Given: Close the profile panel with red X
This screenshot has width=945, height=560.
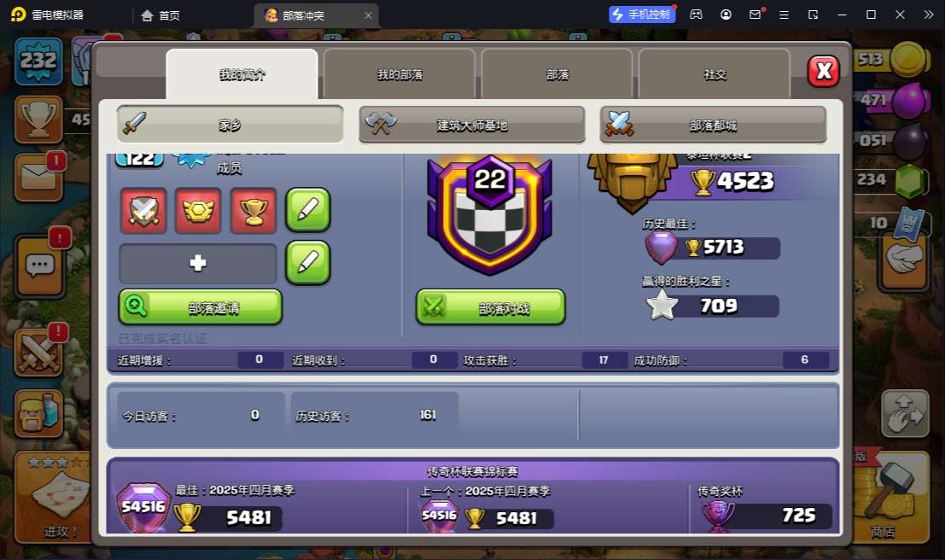Looking at the screenshot, I should (x=823, y=72).
